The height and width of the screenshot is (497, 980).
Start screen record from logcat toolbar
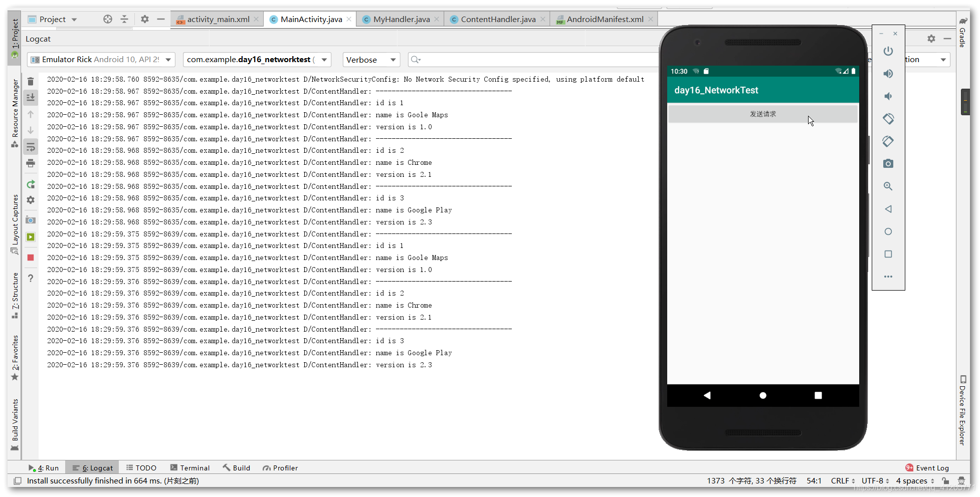coord(31,237)
